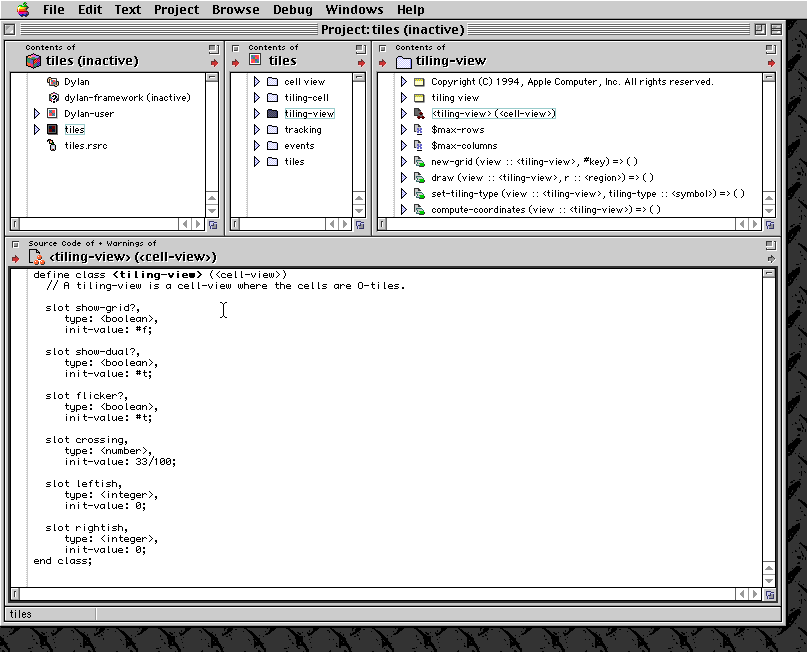
Task: Click the $max-columns constant icon
Action: [418, 145]
